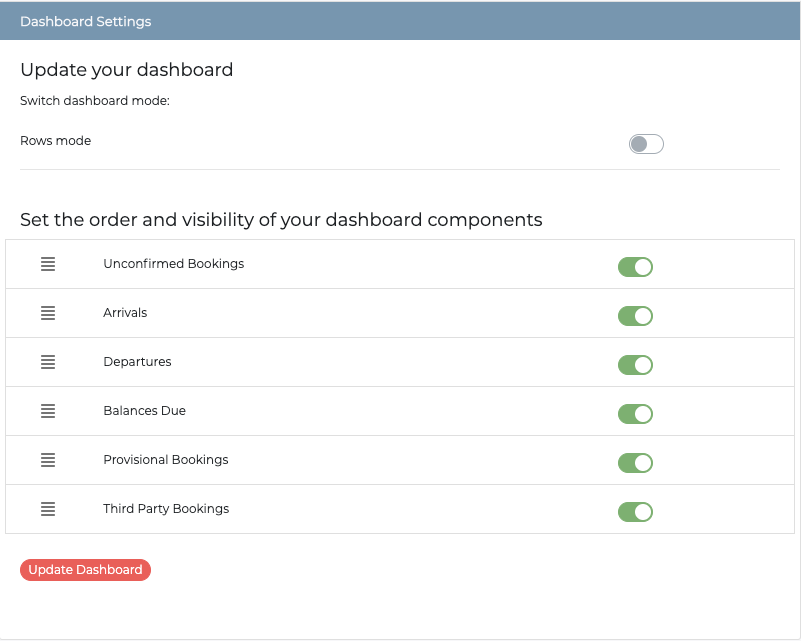Hide Unconfirmed Bookings from dashboard

point(635,267)
